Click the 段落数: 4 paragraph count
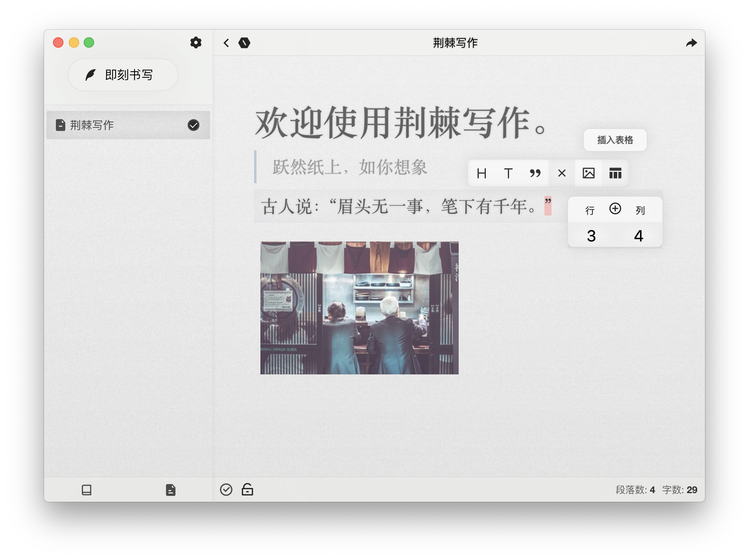This screenshot has height=560, width=749. click(x=635, y=490)
